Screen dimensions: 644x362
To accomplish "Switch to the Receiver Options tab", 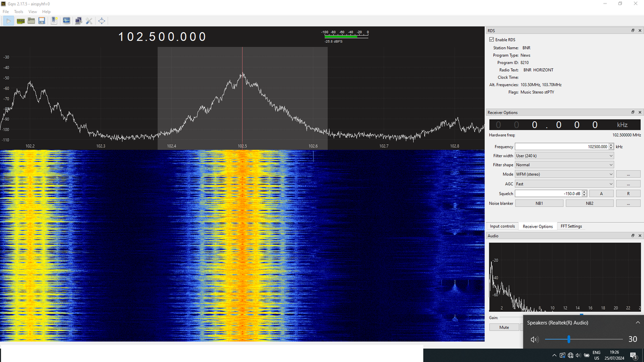I will point(538,226).
